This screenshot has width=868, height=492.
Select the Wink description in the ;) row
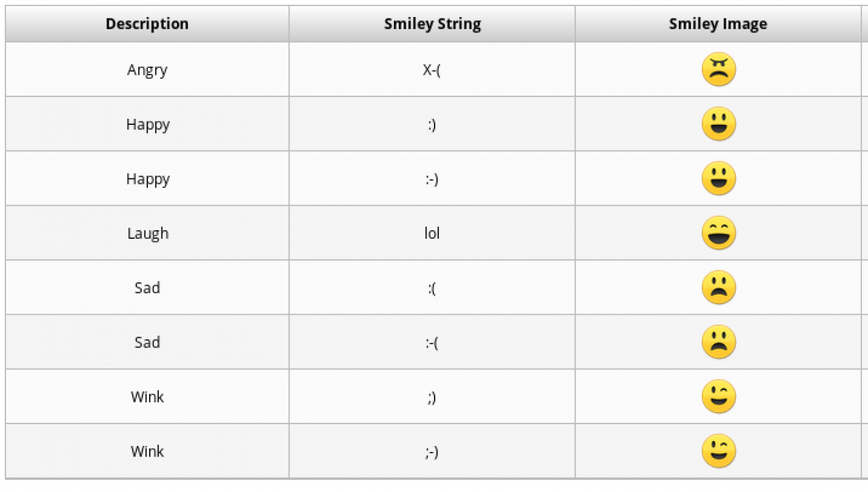pos(147,397)
